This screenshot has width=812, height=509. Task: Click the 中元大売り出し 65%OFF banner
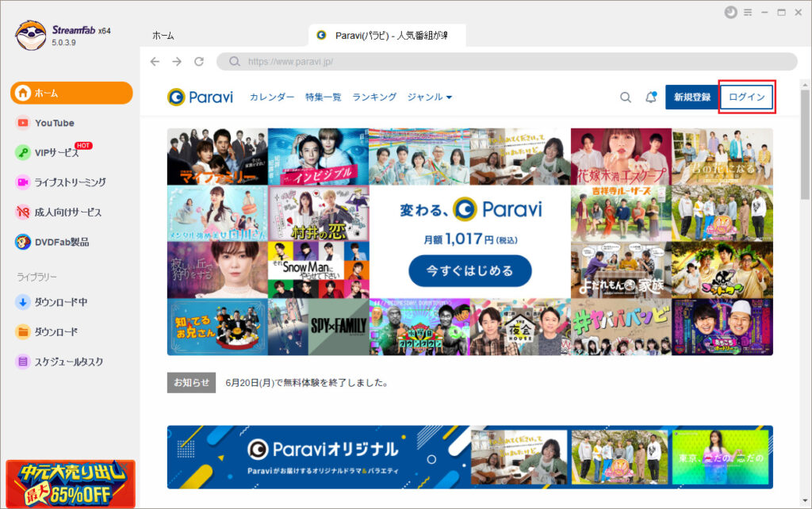pos(71,483)
